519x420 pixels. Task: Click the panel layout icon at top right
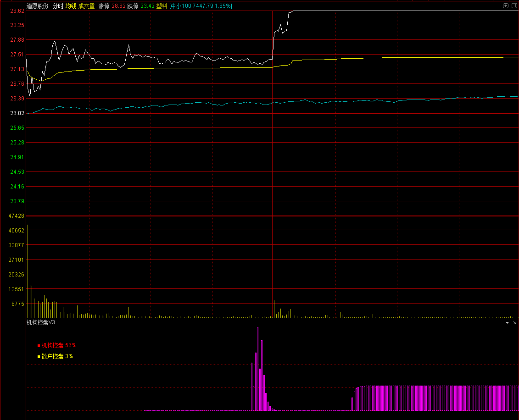pos(514,6)
